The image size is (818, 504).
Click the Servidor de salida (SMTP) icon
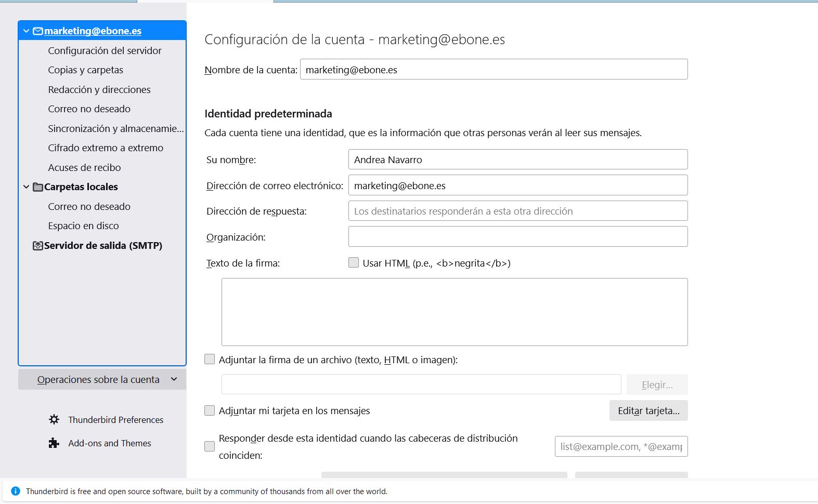pyautogui.click(x=38, y=246)
